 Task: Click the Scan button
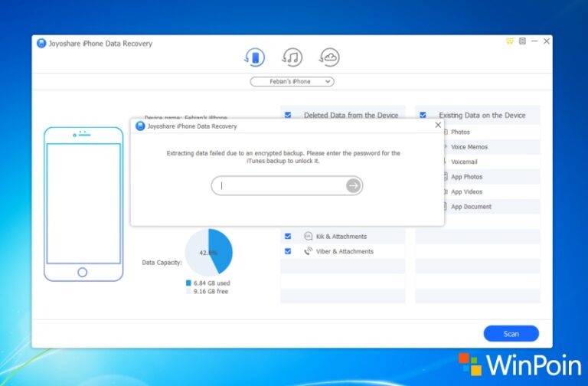[511, 333]
